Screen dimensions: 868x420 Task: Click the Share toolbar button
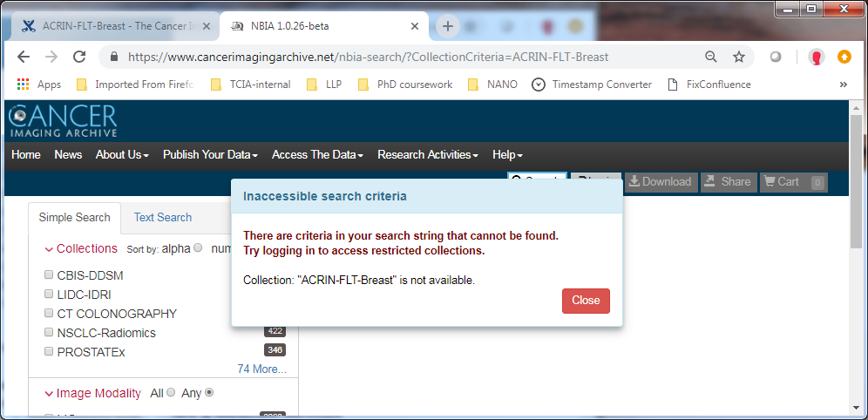coord(729,181)
